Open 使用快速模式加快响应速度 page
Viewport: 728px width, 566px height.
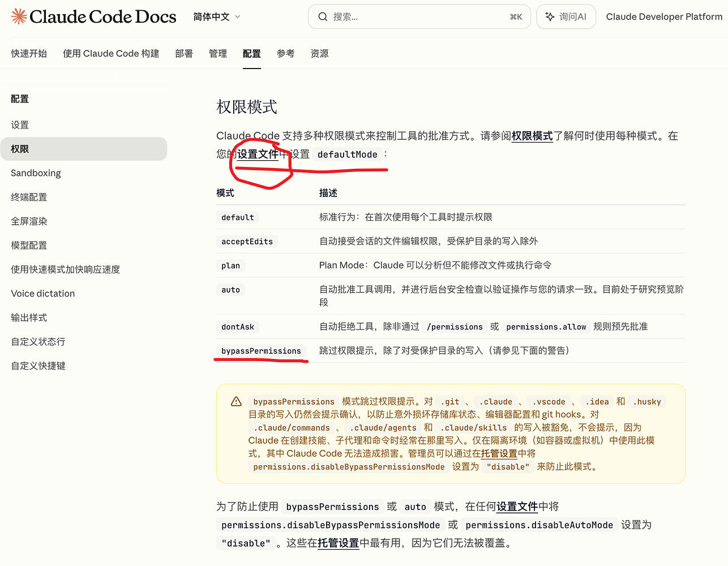[x=83, y=269]
